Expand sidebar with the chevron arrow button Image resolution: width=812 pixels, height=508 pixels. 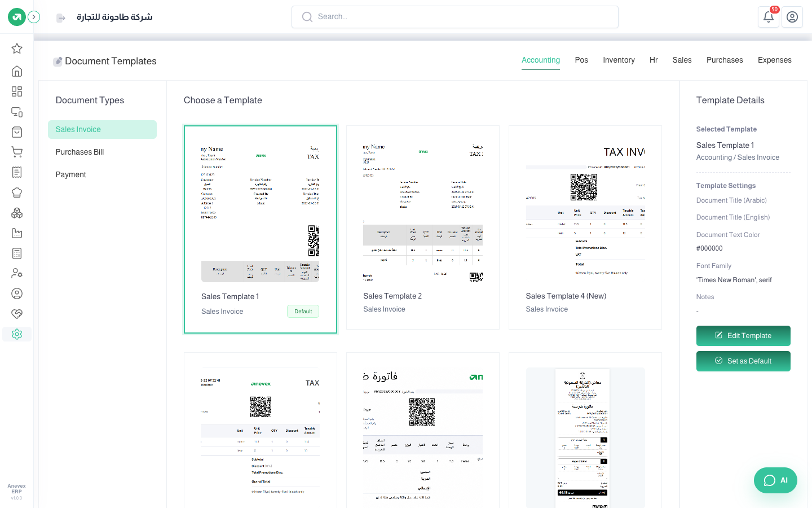click(x=34, y=17)
